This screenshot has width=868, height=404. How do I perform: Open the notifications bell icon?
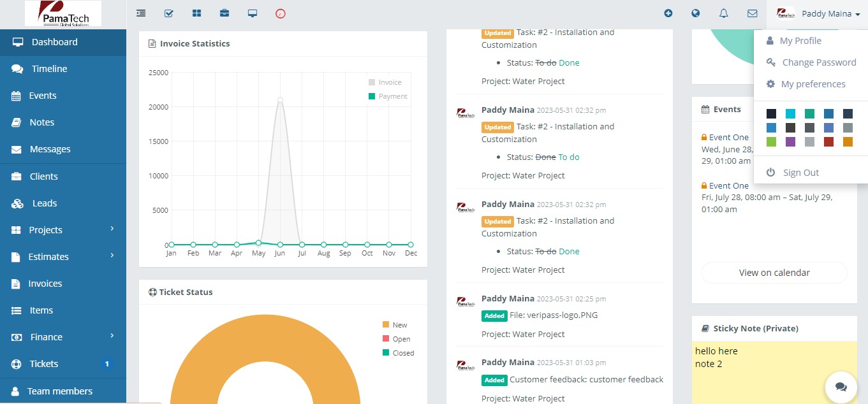click(x=724, y=13)
